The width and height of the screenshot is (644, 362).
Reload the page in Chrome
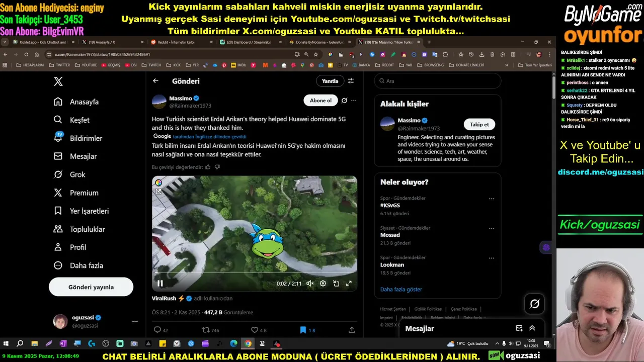pos(26,54)
